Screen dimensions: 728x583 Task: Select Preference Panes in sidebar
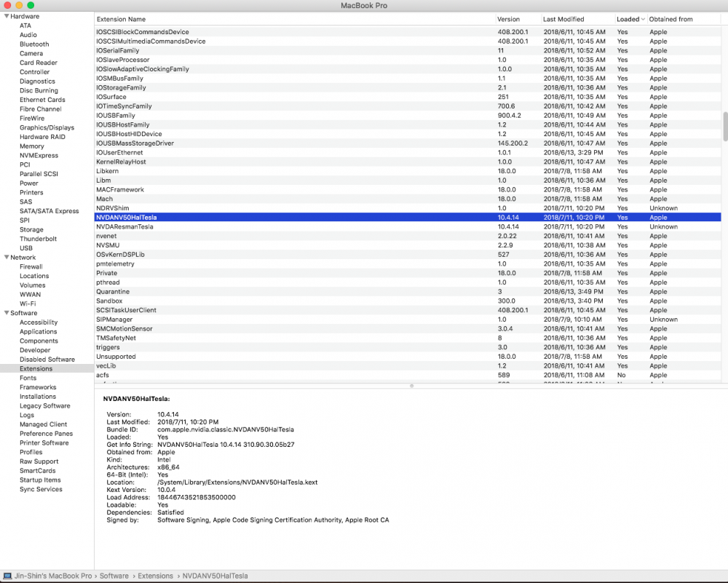click(47, 434)
